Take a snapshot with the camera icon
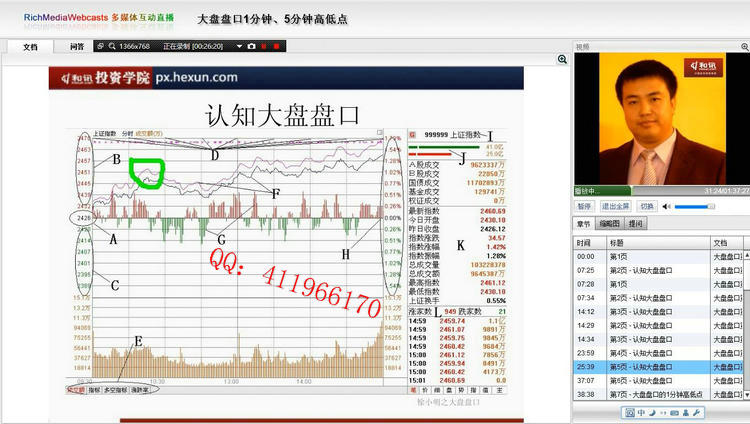This screenshot has width=750, height=424. tap(252, 46)
